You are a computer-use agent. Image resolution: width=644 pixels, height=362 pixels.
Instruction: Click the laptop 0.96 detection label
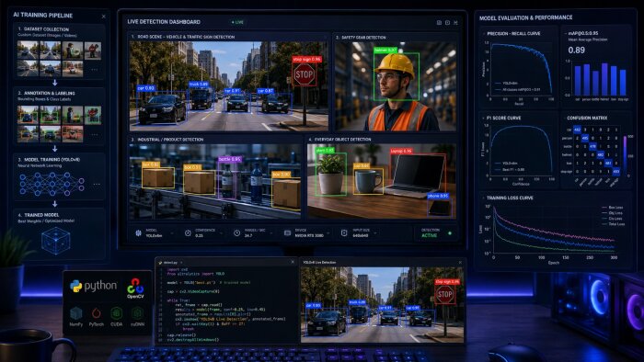pos(401,151)
